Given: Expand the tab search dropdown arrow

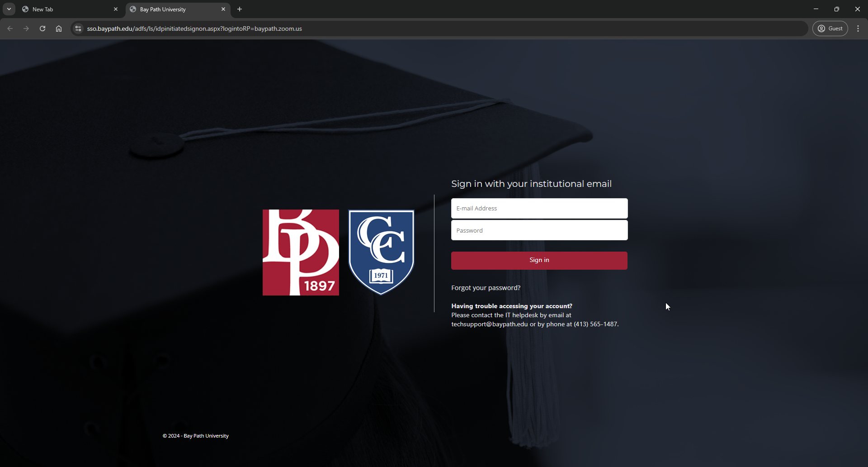Looking at the screenshot, I should [x=9, y=9].
